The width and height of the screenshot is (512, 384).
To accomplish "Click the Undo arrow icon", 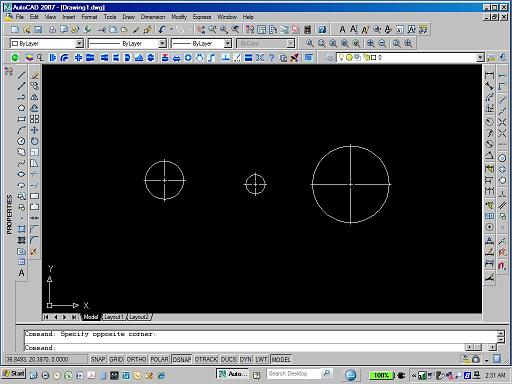I will [x=162, y=30].
